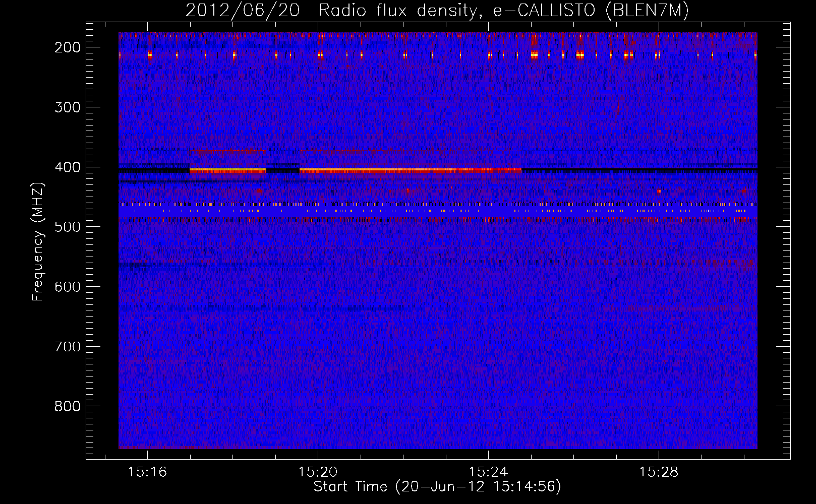Click the 500 frequency tick label
Image resolution: width=816 pixels, height=504 pixels.
click(x=67, y=227)
